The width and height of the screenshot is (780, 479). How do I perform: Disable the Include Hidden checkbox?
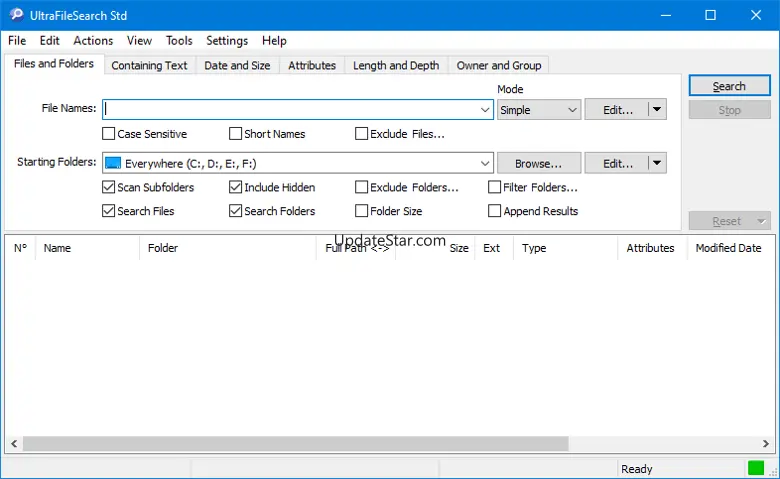235,187
